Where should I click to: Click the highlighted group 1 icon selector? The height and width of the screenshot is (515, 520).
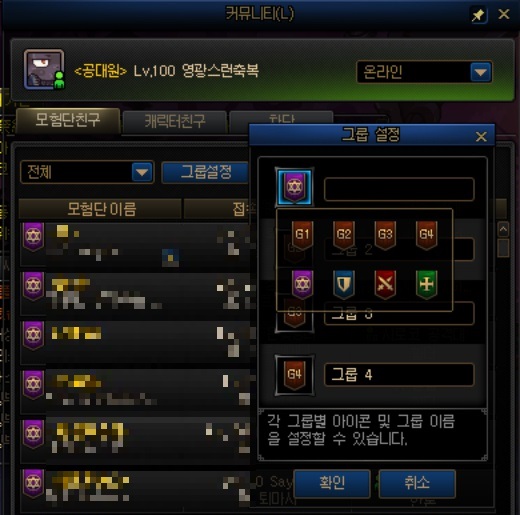point(294,187)
